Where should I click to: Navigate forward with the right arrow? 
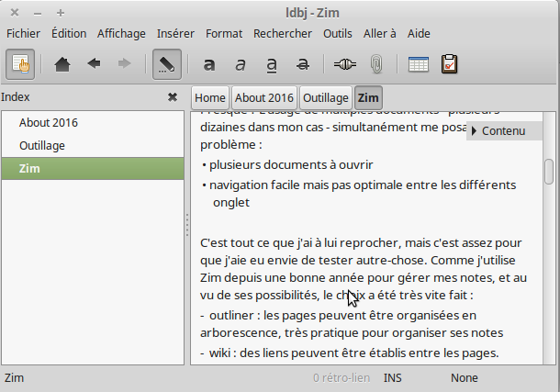[125, 64]
